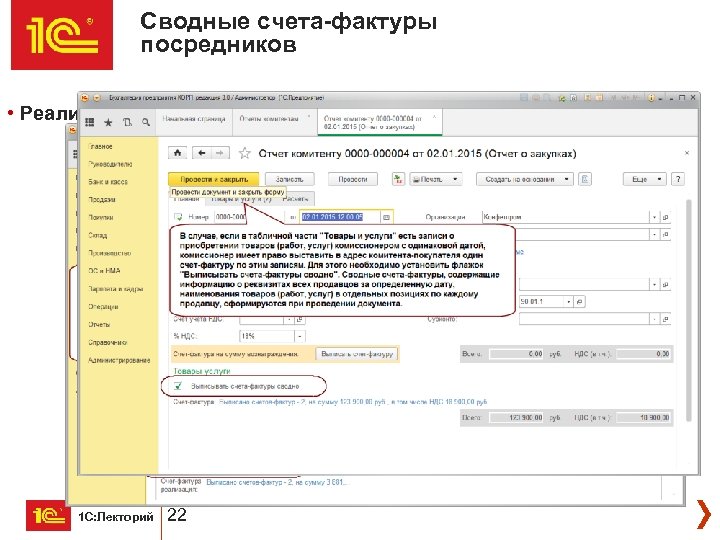This screenshot has height=540, width=720.
Task: Open the Операции section
Action: pos(104,307)
